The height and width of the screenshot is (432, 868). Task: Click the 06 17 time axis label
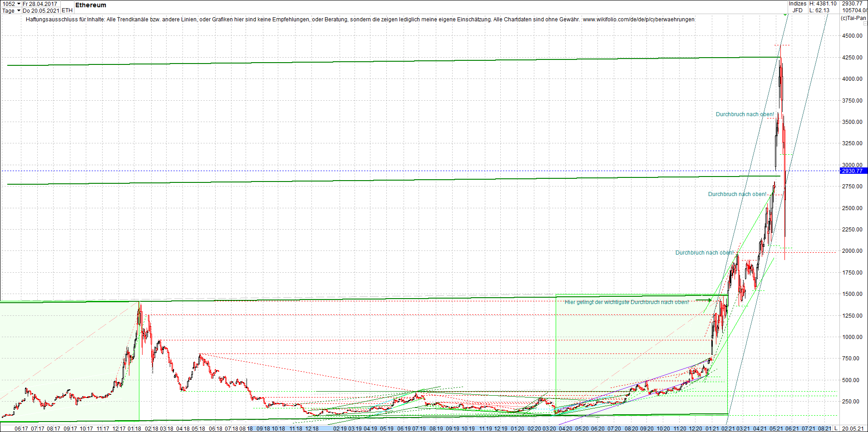21,429
